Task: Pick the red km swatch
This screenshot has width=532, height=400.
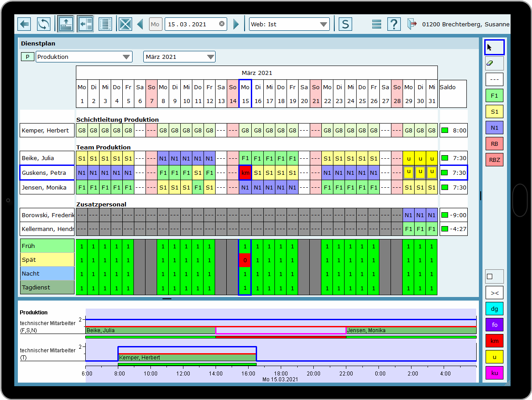Action: [494, 341]
